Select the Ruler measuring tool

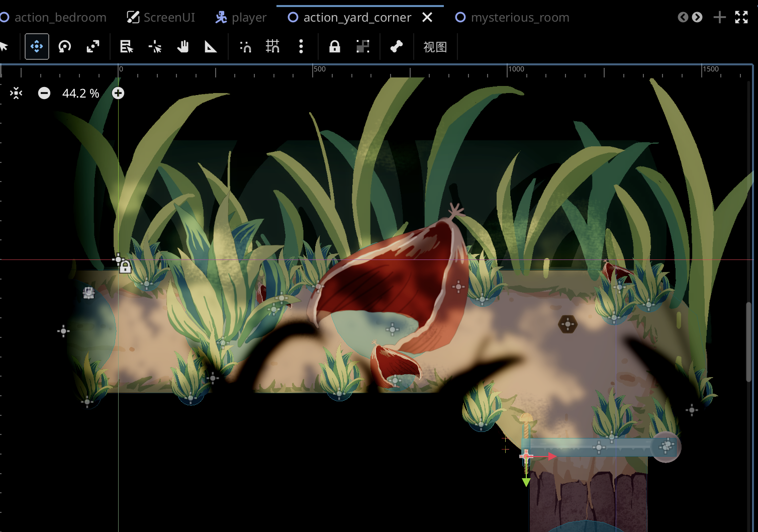211,47
